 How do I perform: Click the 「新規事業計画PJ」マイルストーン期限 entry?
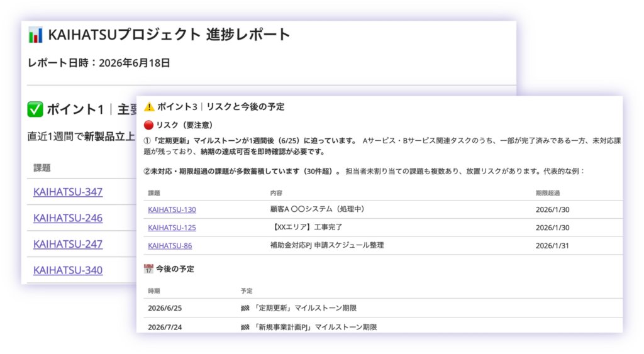(x=314, y=328)
